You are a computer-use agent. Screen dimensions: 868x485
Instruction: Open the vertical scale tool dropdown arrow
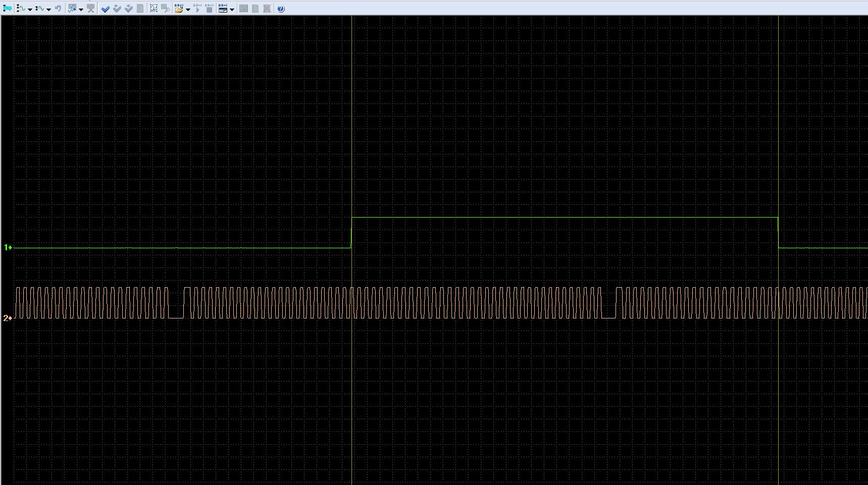pos(30,10)
